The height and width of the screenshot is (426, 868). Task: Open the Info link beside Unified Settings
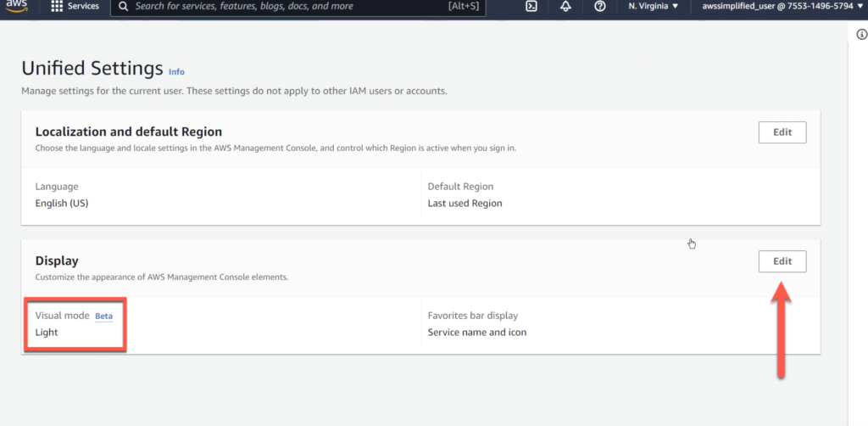tap(176, 72)
